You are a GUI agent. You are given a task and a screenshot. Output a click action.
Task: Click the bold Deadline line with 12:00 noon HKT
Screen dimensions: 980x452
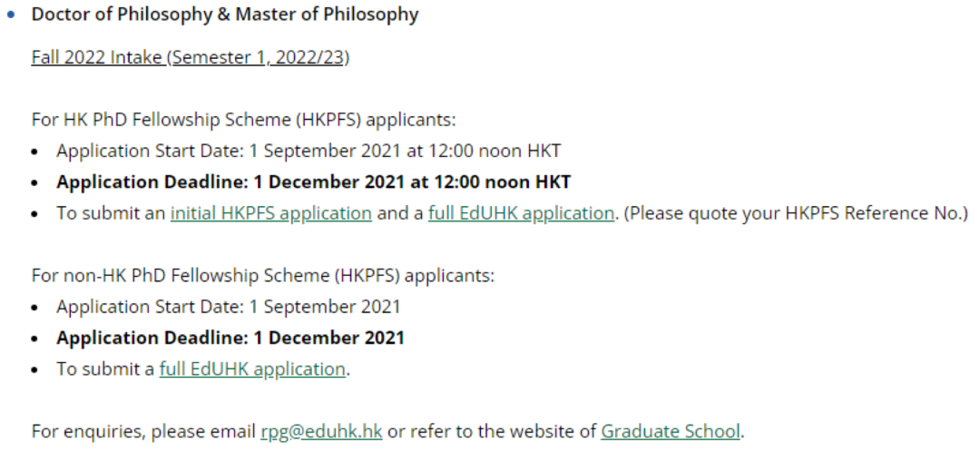tap(314, 182)
